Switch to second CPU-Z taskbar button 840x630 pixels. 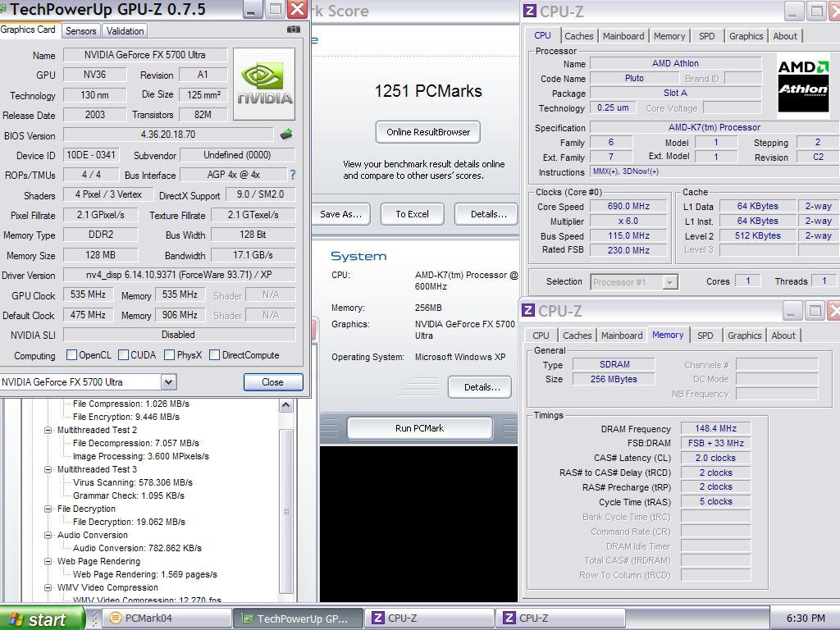[560, 619]
